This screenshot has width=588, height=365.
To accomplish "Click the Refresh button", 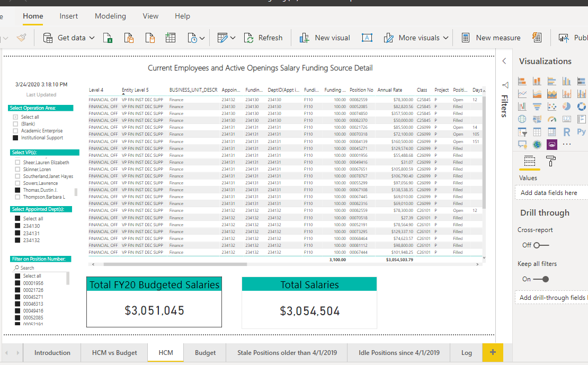I will [263, 38].
